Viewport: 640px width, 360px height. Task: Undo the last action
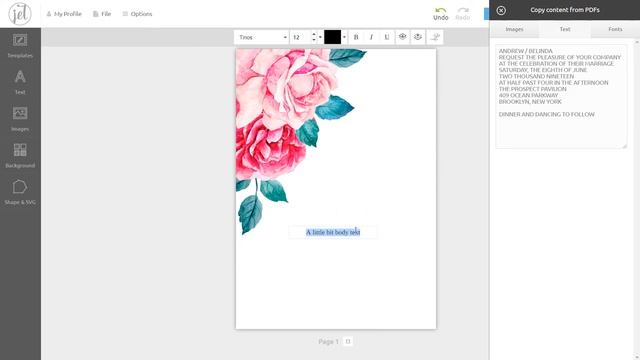coord(440,13)
